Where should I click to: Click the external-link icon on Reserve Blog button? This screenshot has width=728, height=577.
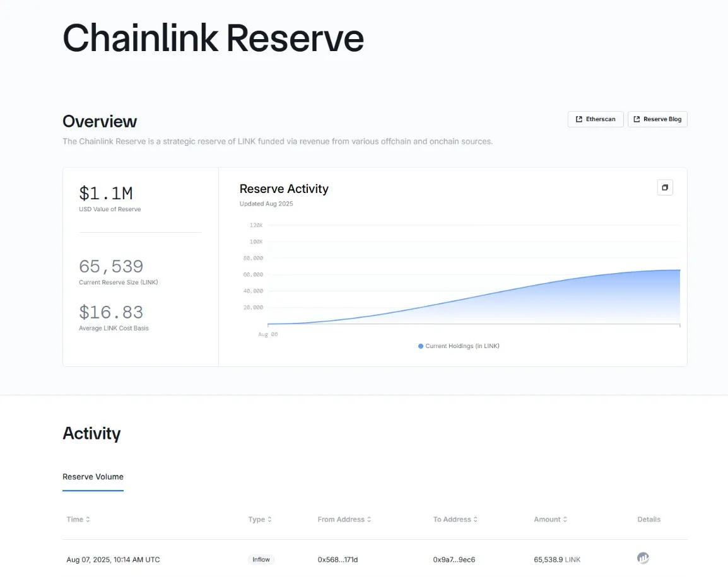[637, 119]
